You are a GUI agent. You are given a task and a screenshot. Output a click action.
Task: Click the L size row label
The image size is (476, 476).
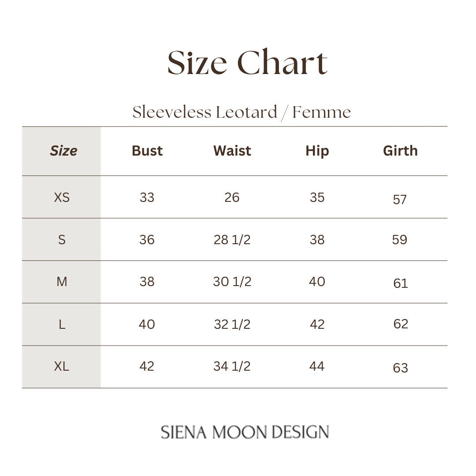point(62,324)
